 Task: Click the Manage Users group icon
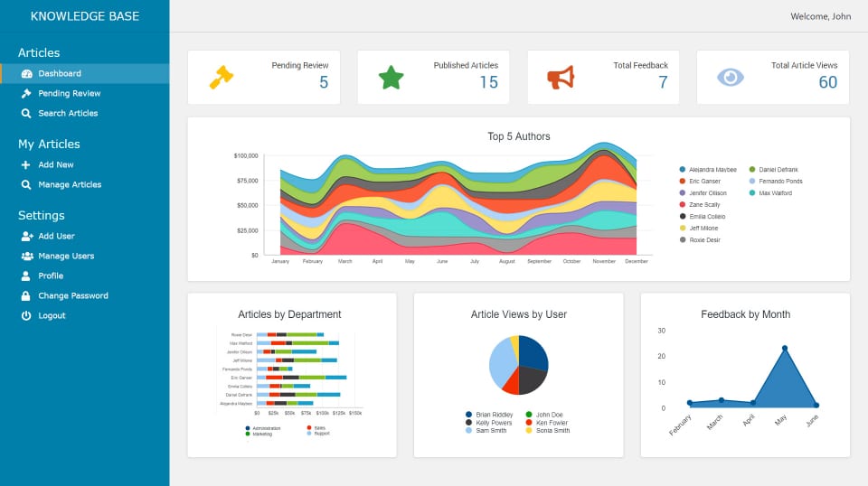point(26,257)
